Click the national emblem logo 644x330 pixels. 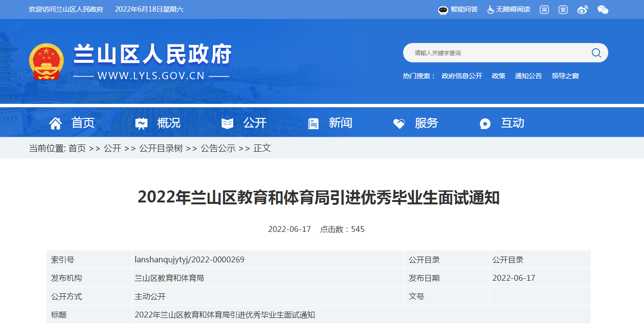click(46, 62)
